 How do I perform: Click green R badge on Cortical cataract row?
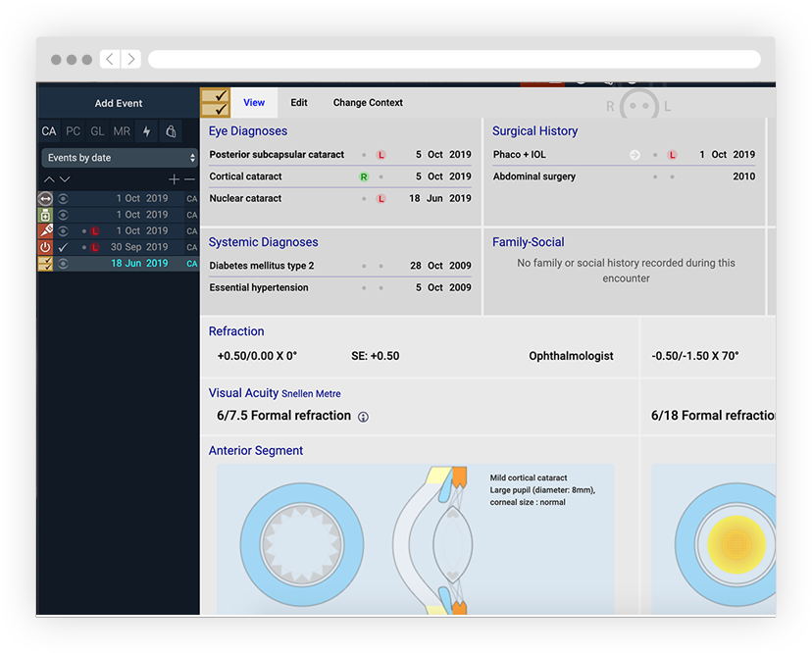[x=364, y=177]
